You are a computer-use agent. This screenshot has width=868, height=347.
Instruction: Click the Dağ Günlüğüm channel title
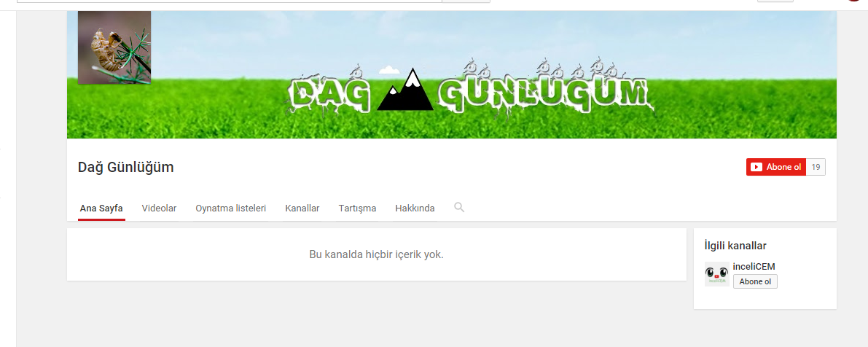(125, 167)
